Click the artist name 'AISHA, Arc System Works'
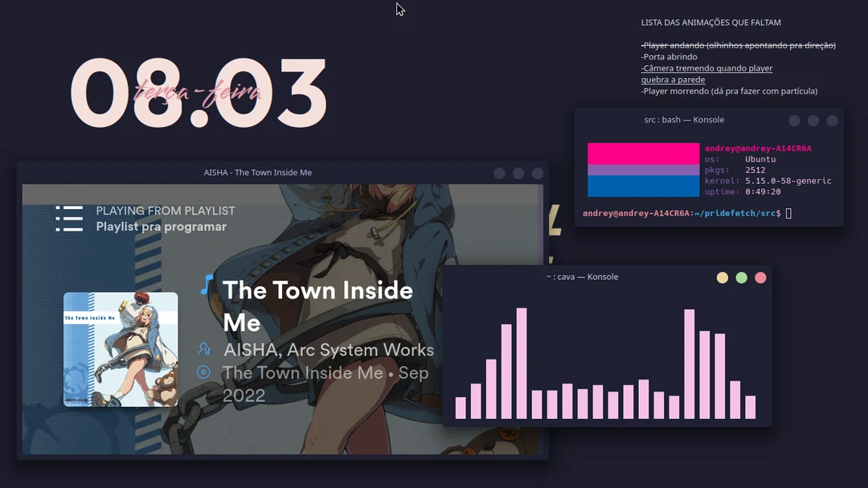Viewport: 868px width, 488px height. (328, 351)
